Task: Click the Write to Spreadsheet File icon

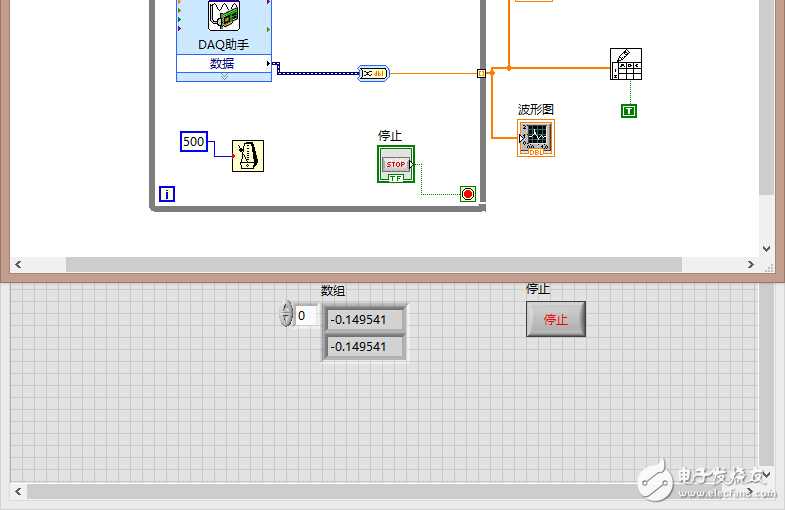Action: coord(626,64)
